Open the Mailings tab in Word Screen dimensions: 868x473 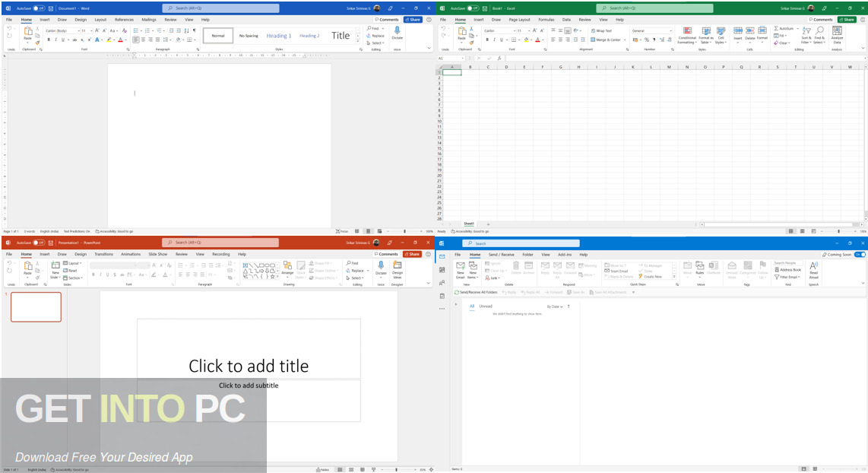pyautogui.click(x=149, y=19)
